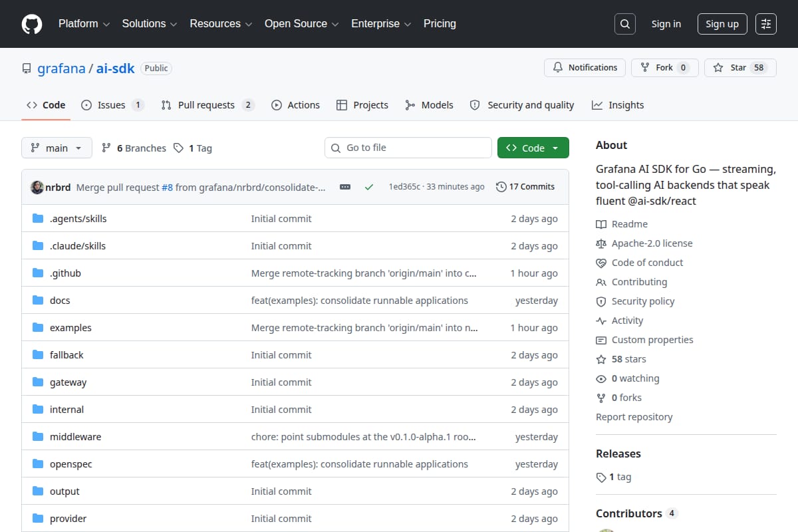Click the tag icon under Releases

(601, 477)
